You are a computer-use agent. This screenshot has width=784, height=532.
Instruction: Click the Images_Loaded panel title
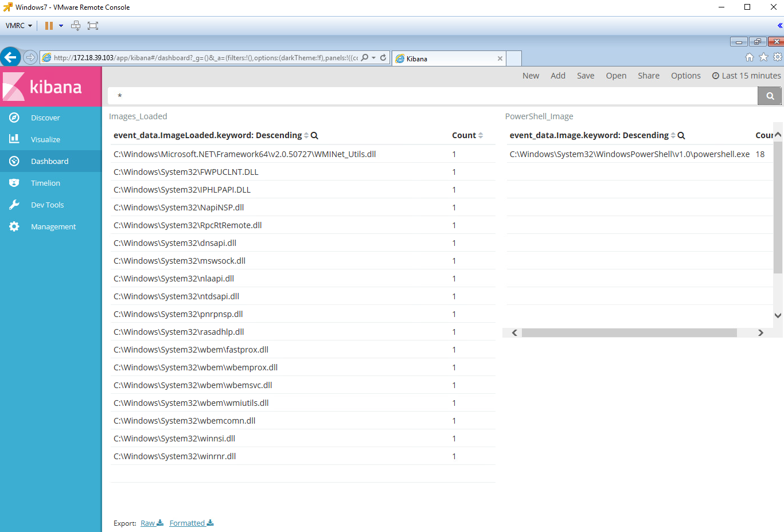click(x=138, y=116)
